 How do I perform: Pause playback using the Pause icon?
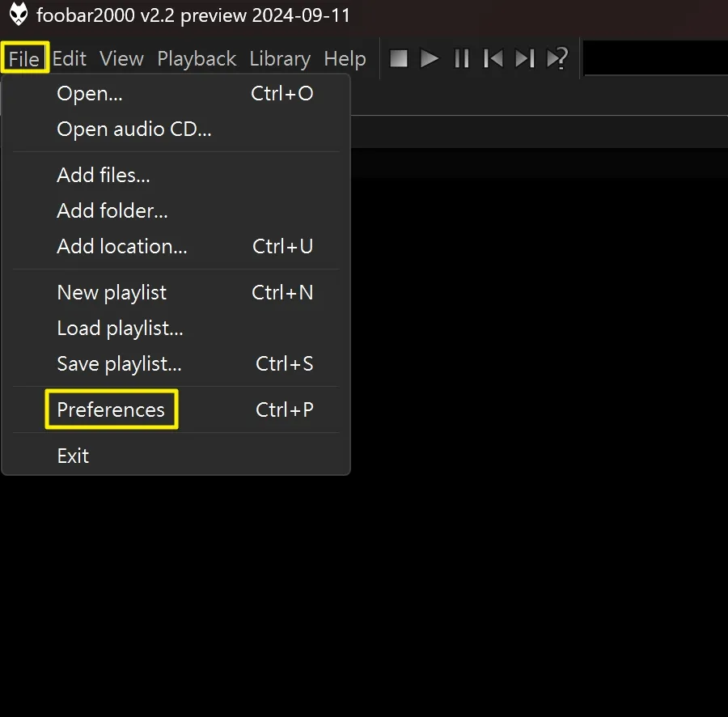pyautogui.click(x=462, y=58)
